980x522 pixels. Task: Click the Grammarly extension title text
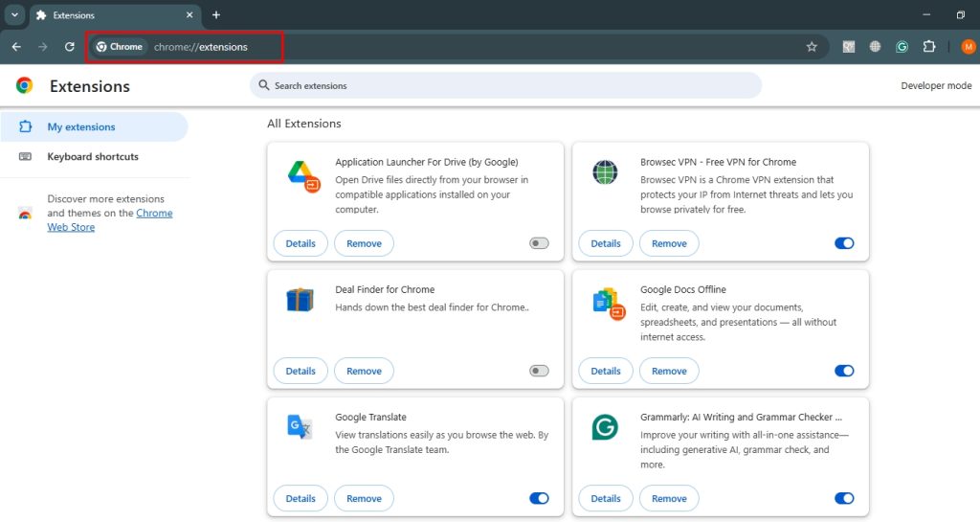(x=741, y=417)
